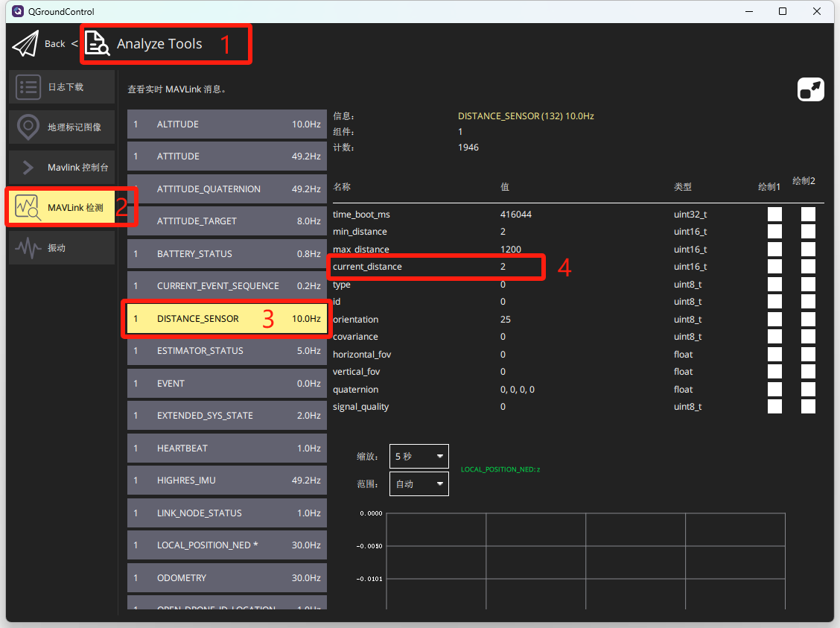Screen dimensions: 840x628
Task: Check 绘制1 for orientation
Action: click(774, 320)
